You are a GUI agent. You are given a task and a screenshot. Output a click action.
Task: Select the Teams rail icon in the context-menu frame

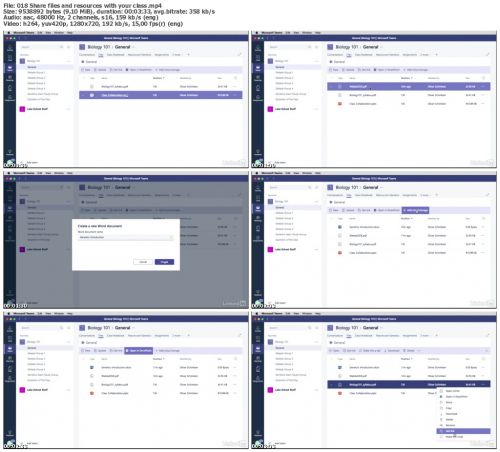(x=258, y=349)
